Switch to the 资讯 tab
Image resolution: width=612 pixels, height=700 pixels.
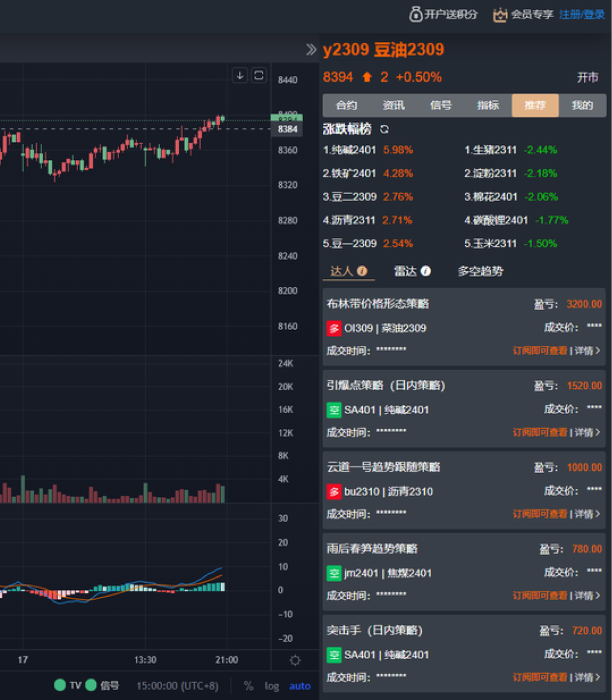pos(394,106)
